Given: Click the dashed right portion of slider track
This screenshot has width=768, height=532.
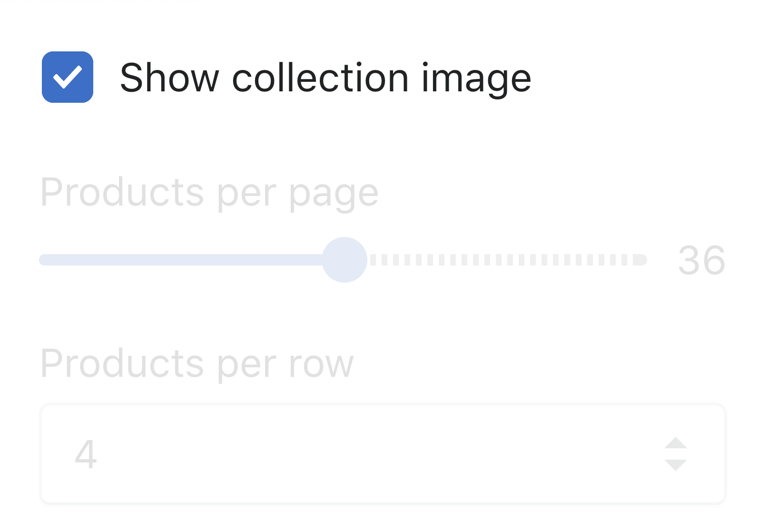Looking at the screenshot, I should coord(508,260).
